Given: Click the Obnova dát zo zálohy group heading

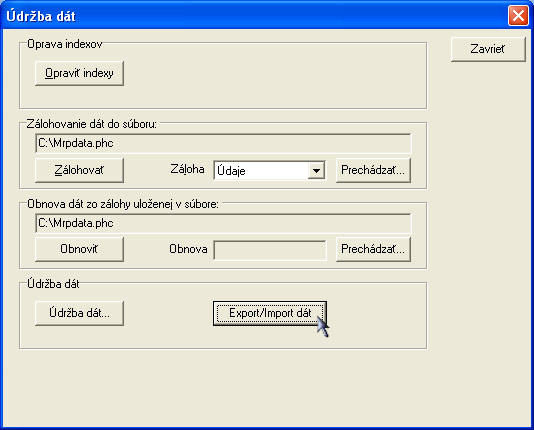Looking at the screenshot, I should tap(123, 204).
